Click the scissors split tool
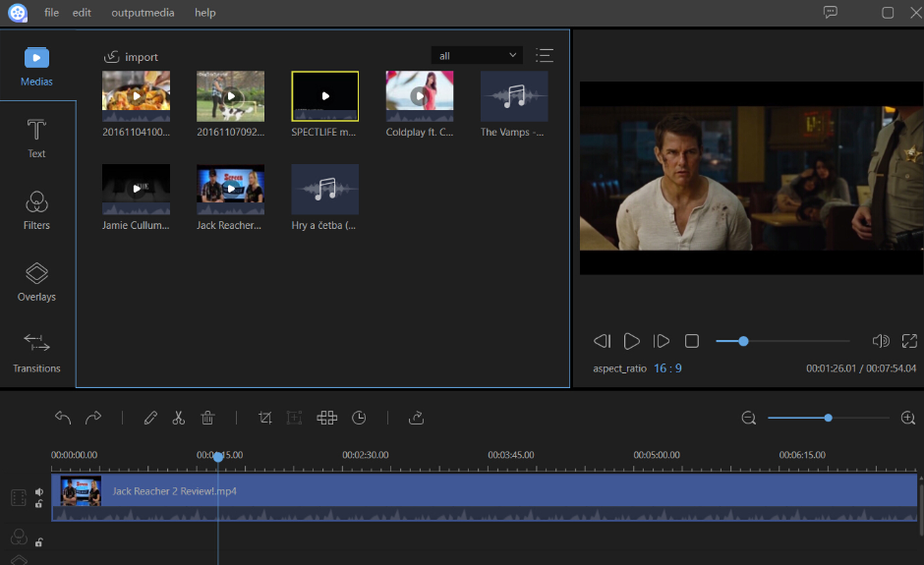The image size is (924, 565). click(x=178, y=418)
